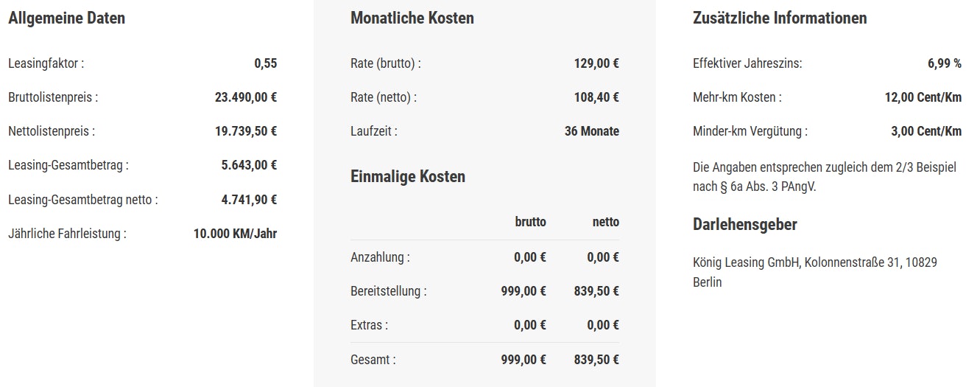Click the netto column header
Image resolution: width=980 pixels, height=387 pixels.
(x=605, y=222)
